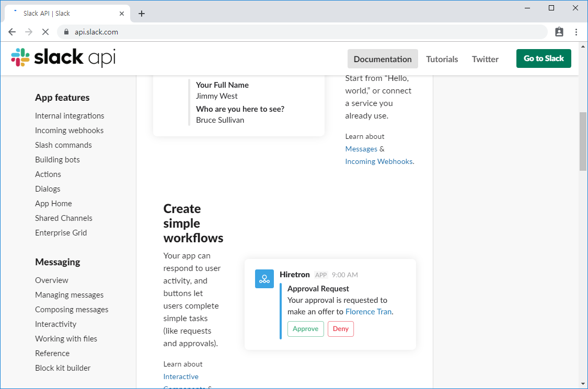Stop page loading with the X button

point(45,32)
